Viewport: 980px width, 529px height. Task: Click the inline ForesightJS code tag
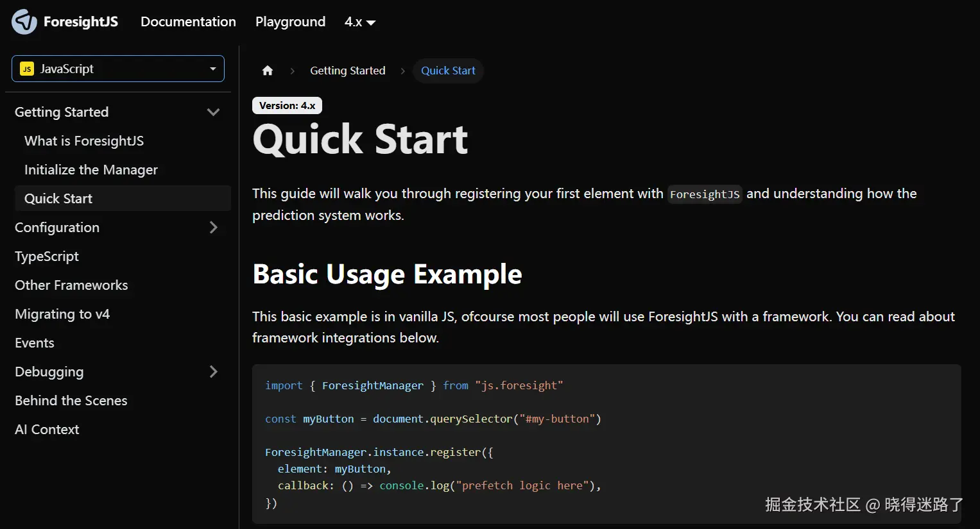(705, 194)
